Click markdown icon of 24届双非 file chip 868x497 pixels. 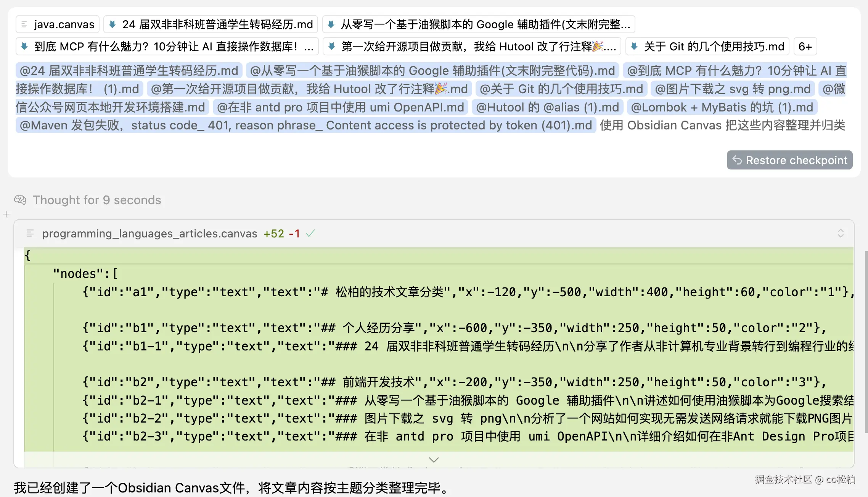112,24
